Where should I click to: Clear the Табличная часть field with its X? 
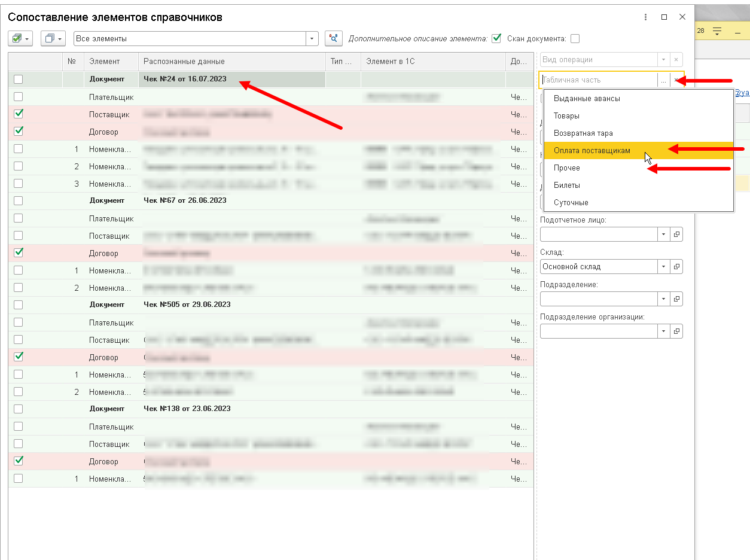point(676,80)
